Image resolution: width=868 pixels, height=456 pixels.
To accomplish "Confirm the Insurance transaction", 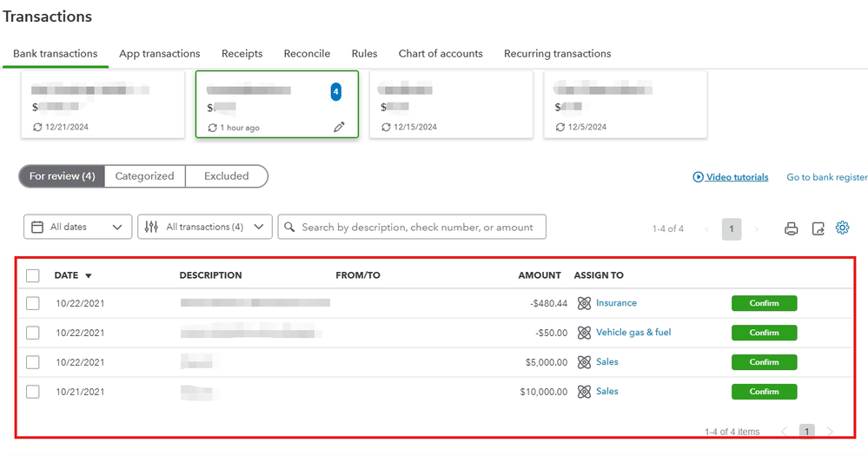I will click(764, 303).
